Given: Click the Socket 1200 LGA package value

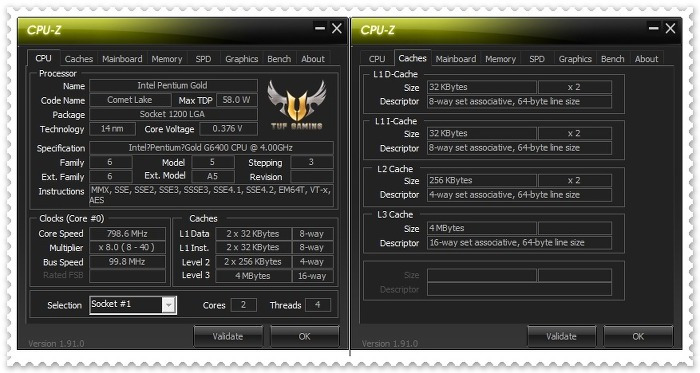Looking at the screenshot, I should click(173, 114).
